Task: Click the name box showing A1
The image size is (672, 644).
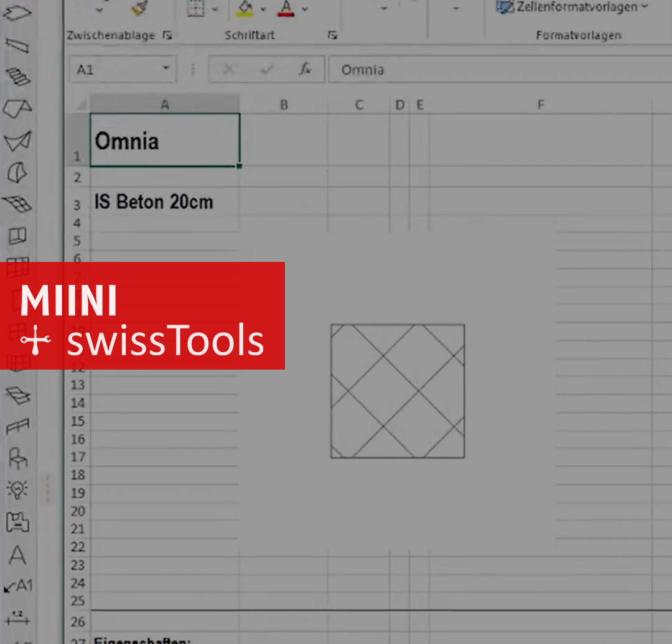Action: [123, 69]
